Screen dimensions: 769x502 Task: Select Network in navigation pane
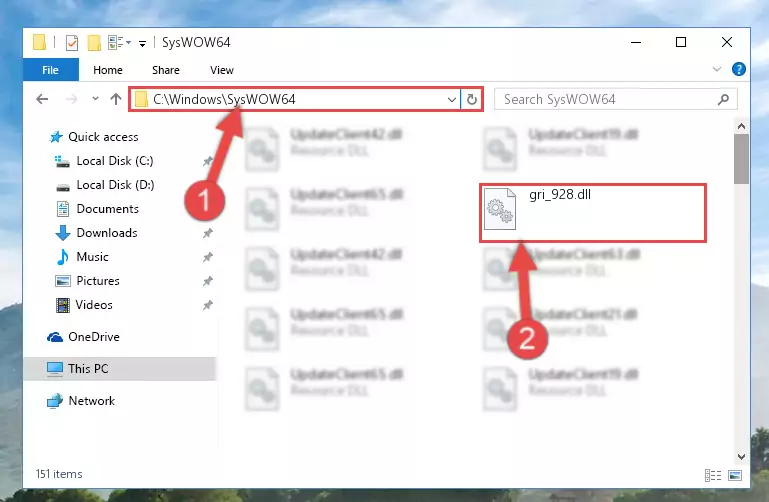pyautogui.click(x=92, y=401)
